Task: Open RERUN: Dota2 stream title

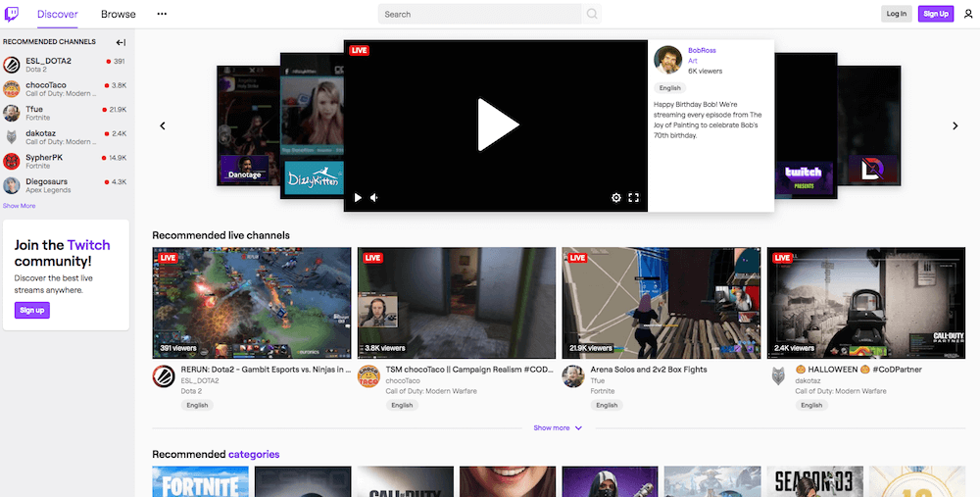Action: point(266,370)
